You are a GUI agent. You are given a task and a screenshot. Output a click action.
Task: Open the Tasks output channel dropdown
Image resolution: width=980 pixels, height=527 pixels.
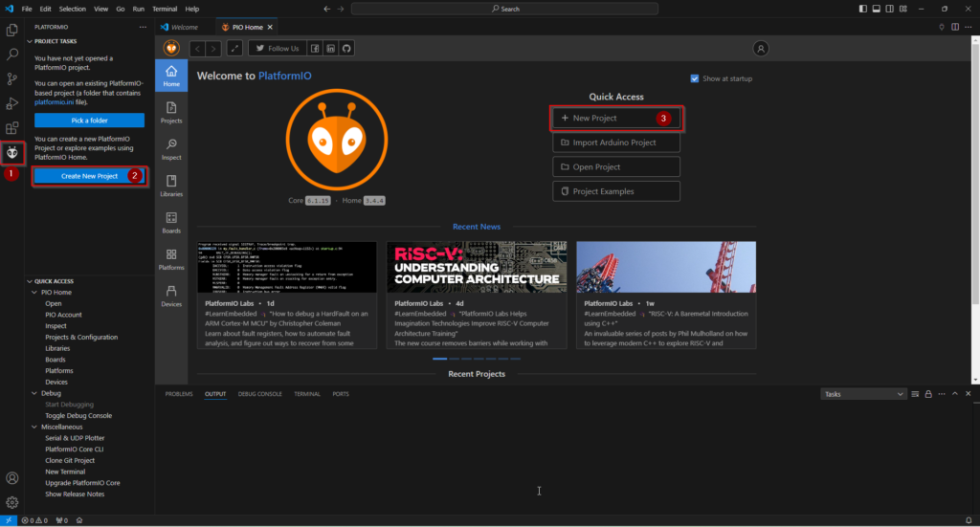[x=863, y=394]
